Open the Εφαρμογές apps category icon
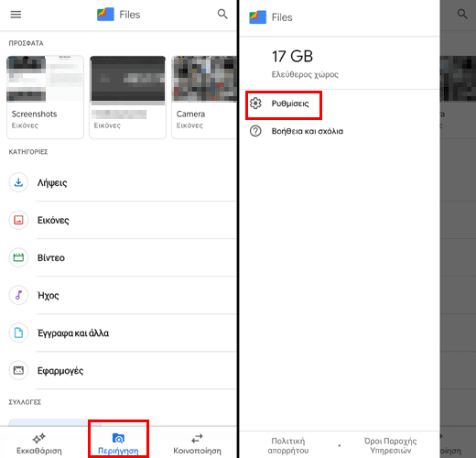The width and height of the screenshot is (476, 458). [x=18, y=370]
